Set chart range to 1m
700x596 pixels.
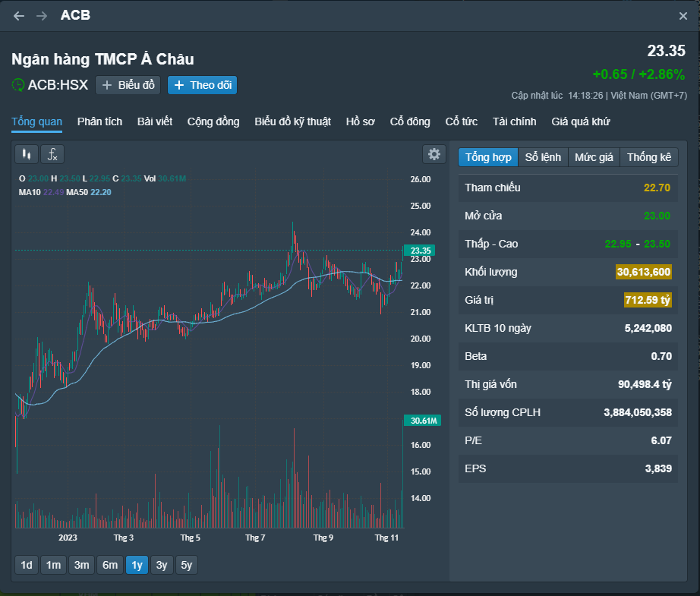click(54, 565)
